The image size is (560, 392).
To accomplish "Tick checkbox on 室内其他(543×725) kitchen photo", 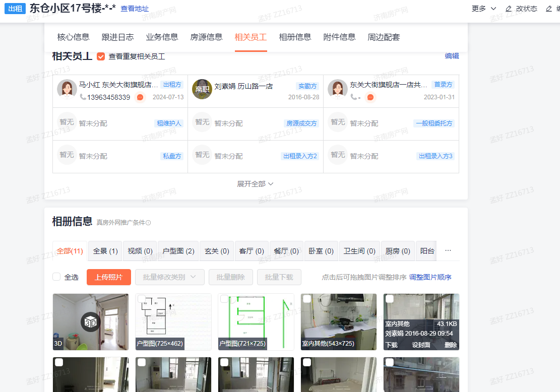I will pos(307,299).
